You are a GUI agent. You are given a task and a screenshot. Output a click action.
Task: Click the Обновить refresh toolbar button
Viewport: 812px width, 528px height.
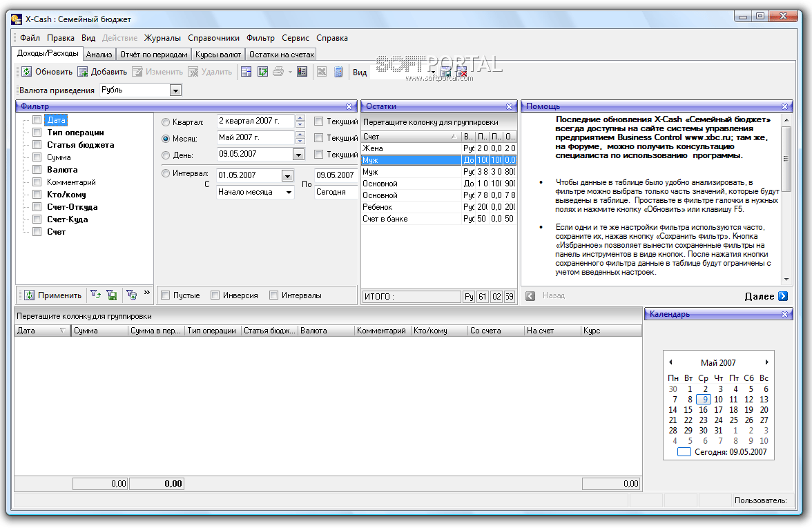click(46, 72)
